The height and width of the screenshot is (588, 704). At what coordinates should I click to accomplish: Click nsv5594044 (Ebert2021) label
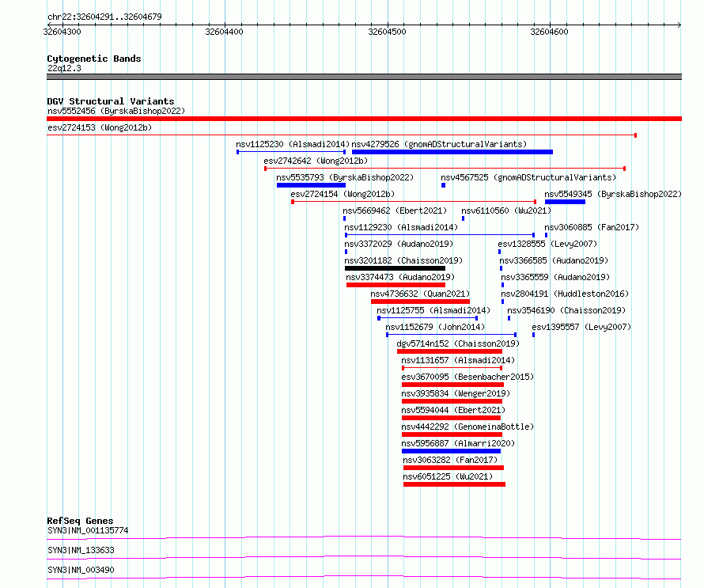coord(453,410)
